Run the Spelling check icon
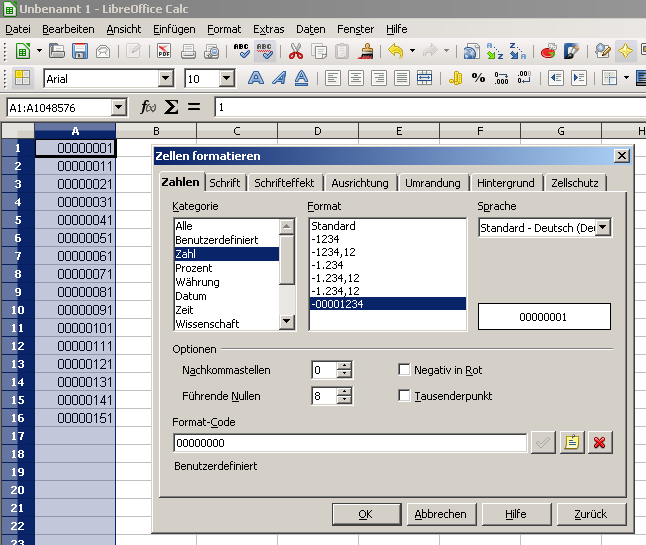 [241, 51]
